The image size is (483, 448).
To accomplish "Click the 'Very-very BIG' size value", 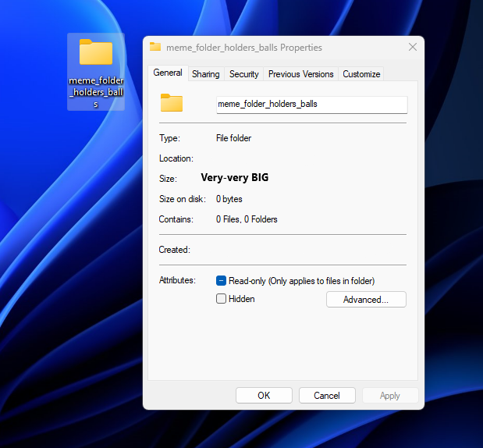I will tap(235, 178).
